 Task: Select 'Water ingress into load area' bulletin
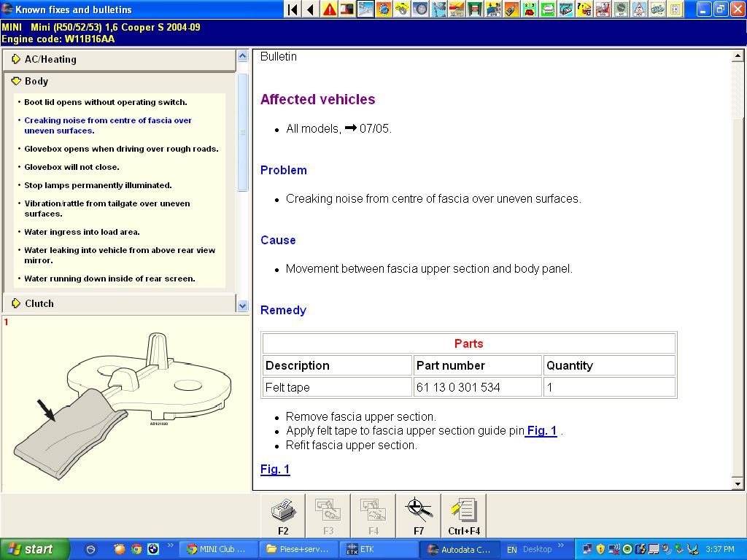point(82,232)
